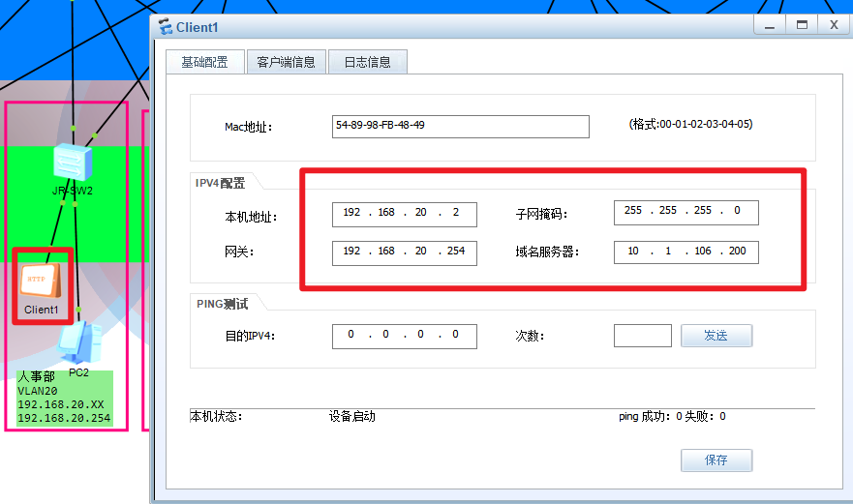Click the 次数 count input box
The height and width of the screenshot is (504, 853).
click(x=642, y=336)
